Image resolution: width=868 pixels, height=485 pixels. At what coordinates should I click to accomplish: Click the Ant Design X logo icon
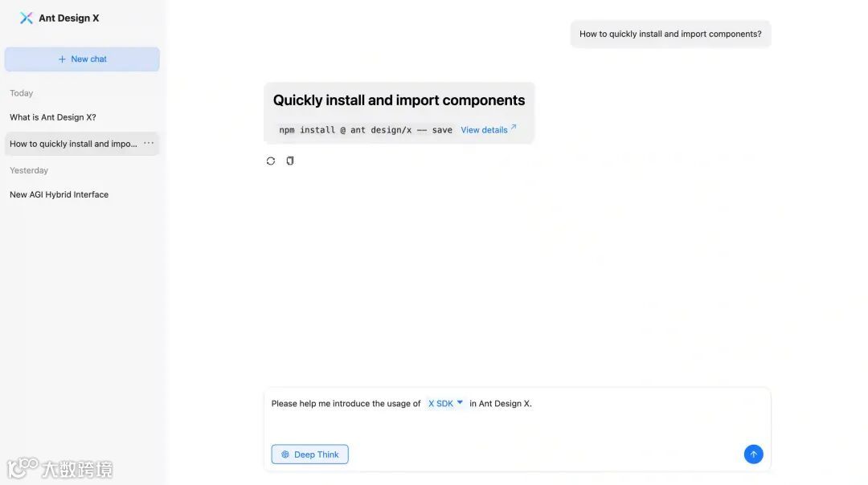[26, 18]
